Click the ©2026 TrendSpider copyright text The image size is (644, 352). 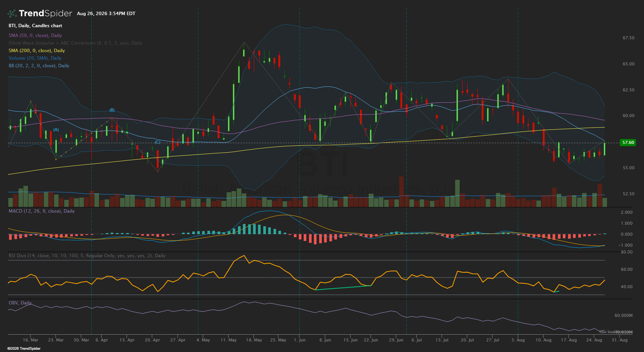[24, 349]
